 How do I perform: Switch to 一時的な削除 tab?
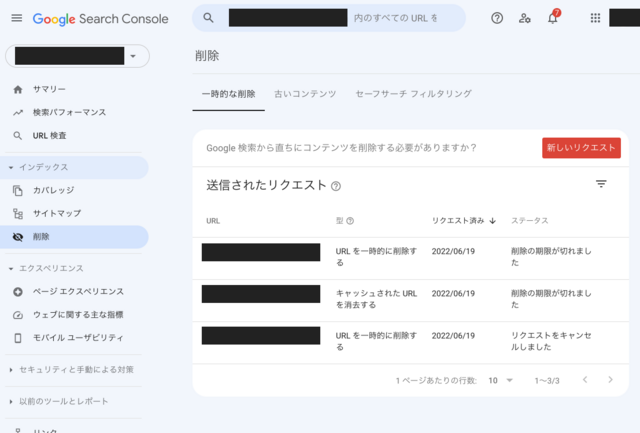click(x=229, y=94)
